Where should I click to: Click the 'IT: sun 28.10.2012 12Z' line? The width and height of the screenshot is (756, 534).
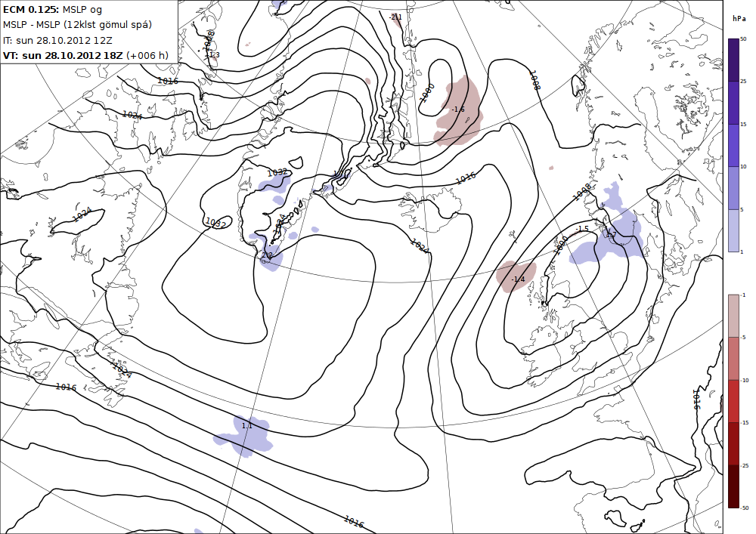pos(57,41)
